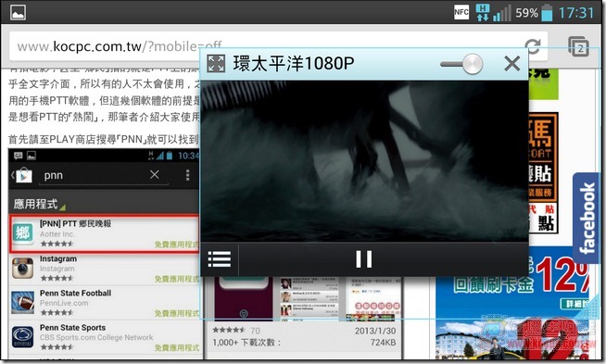Image resolution: width=606 pixels, height=364 pixels.
Task: Select Penn State Football app title
Action: click(x=75, y=293)
